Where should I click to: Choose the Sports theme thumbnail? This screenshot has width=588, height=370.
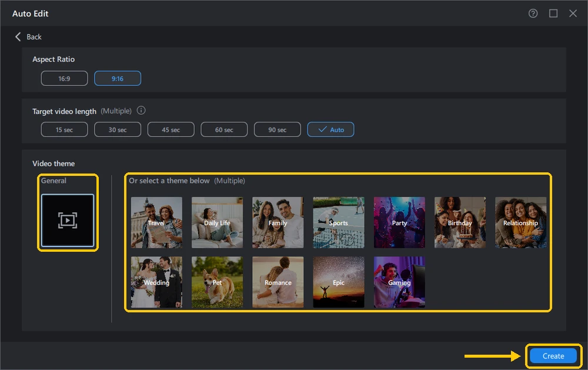pos(339,222)
